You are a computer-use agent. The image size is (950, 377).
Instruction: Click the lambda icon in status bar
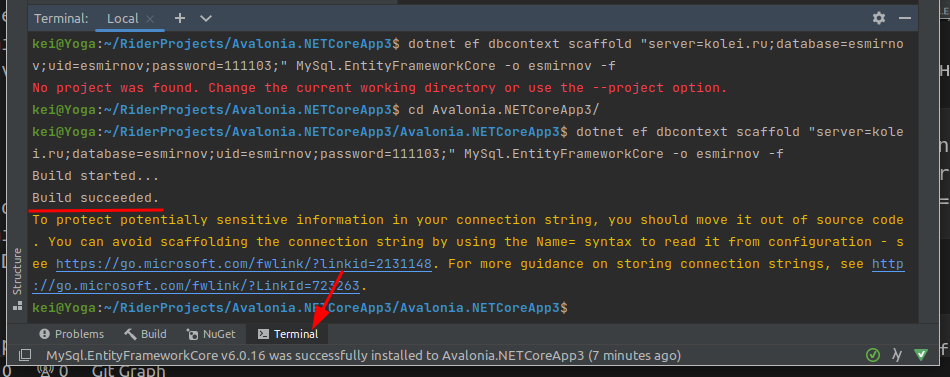coord(897,355)
